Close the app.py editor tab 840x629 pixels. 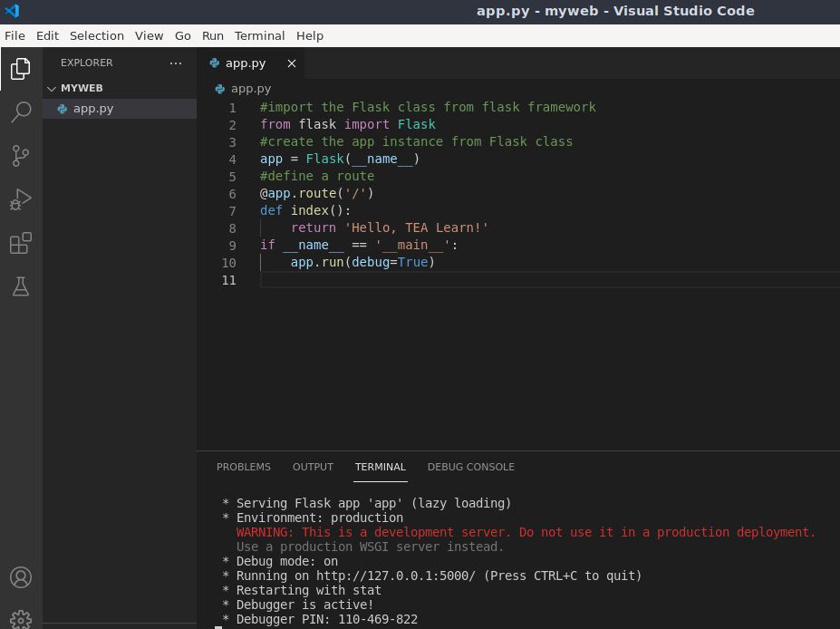pos(292,63)
